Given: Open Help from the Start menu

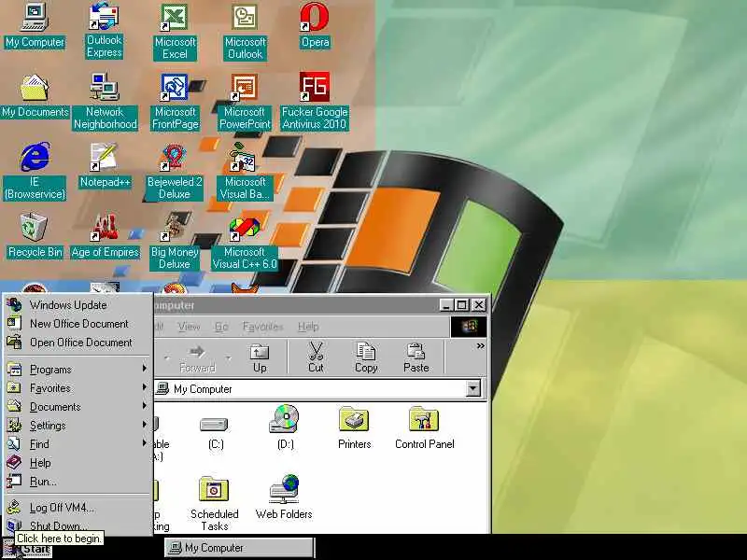Looking at the screenshot, I should (77, 462).
